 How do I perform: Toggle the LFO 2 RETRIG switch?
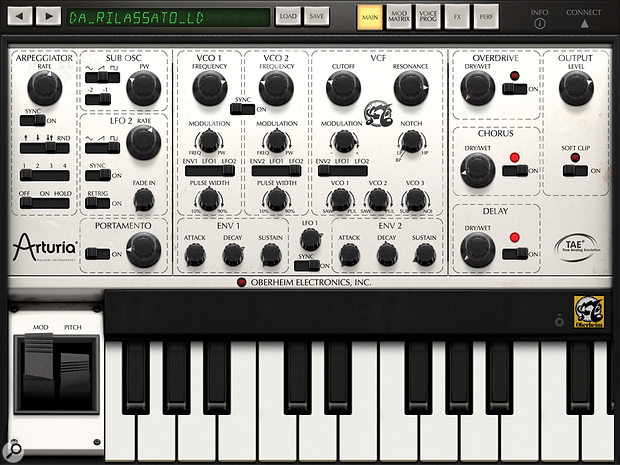[98, 203]
